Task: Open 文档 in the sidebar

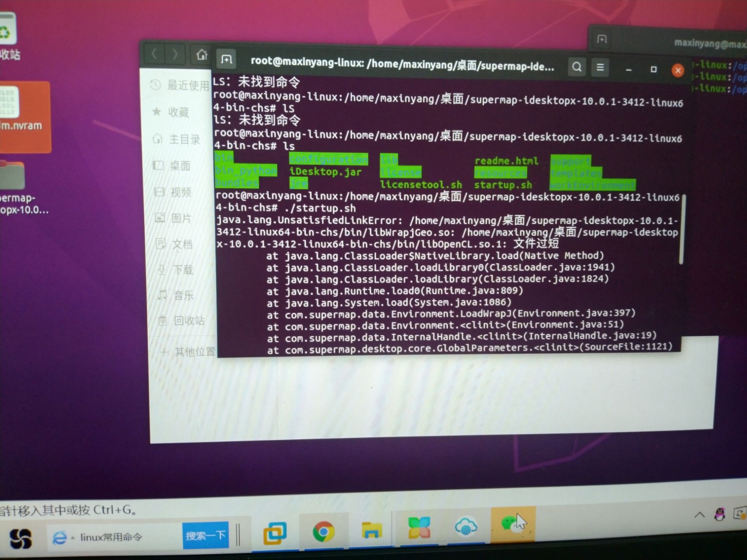Action: tap(175, 244)
